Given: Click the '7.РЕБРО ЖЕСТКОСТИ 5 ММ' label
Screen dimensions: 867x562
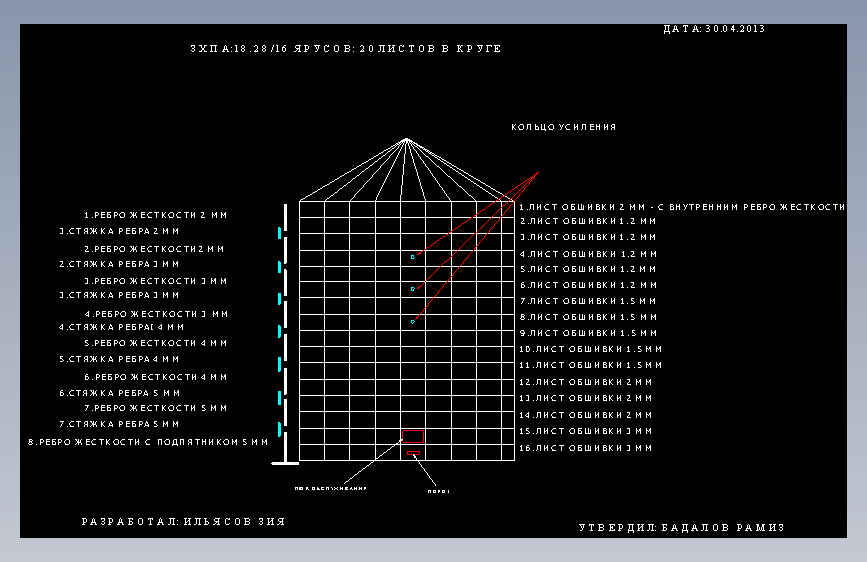Looking at the screenshot, I should point(155,408).
